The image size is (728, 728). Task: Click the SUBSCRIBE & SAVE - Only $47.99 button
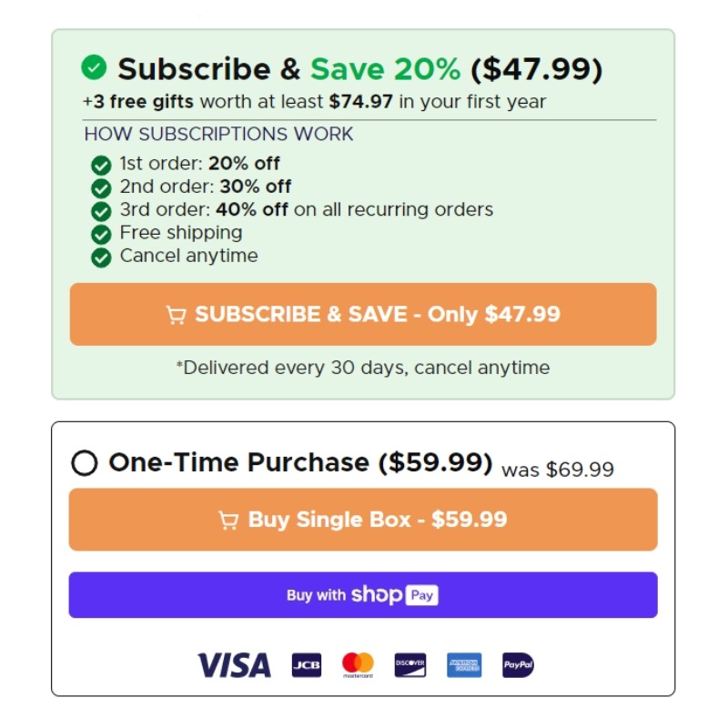coord(363,314)
